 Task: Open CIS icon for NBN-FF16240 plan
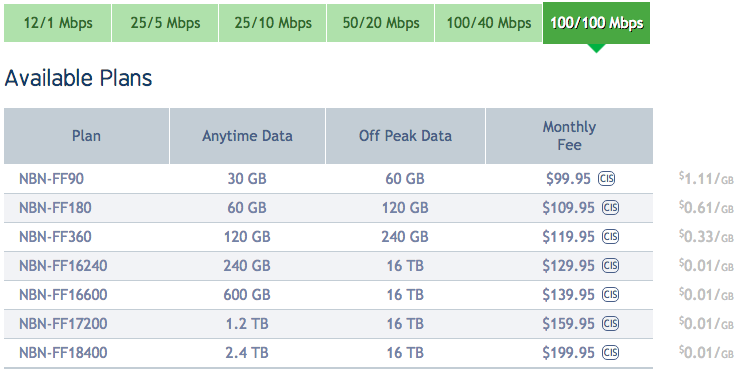610,266
